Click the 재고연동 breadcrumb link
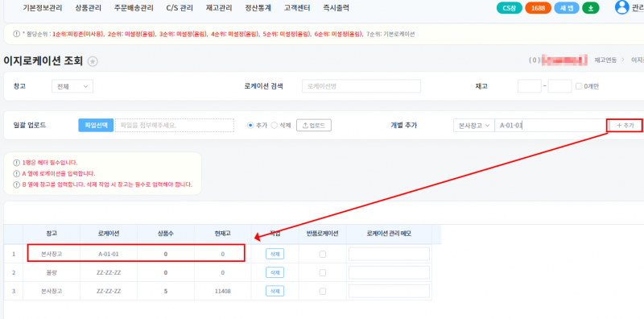Image resolution: width=644 pixels, height=319 pixels. pos(605,60)
